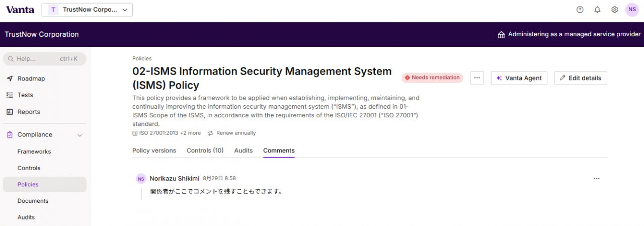Click the pencil icon on Edit details
This screenshot has width=644, height=226.
[562, 78]
